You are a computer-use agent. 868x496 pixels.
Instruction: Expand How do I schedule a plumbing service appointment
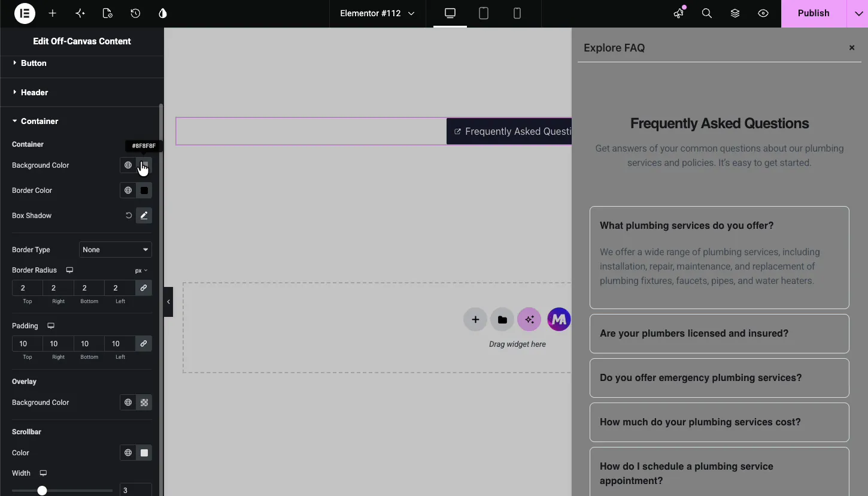click(720, 472)
